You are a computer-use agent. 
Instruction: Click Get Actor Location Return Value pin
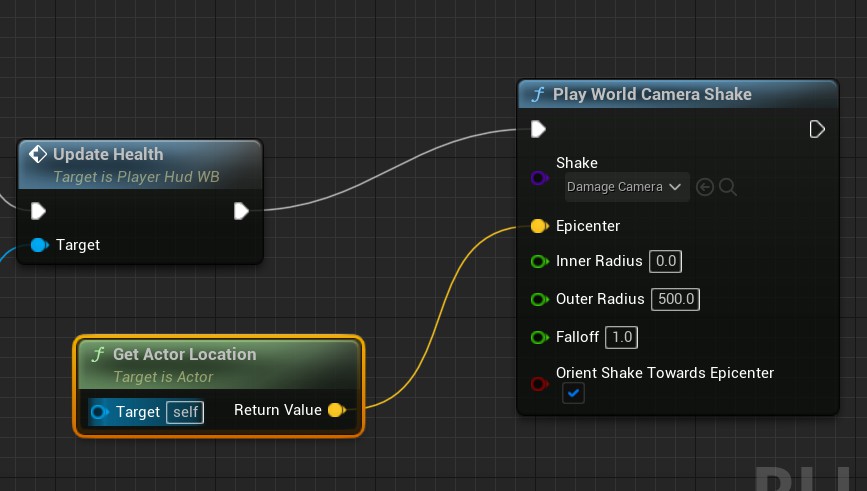[x=336, y=410]
